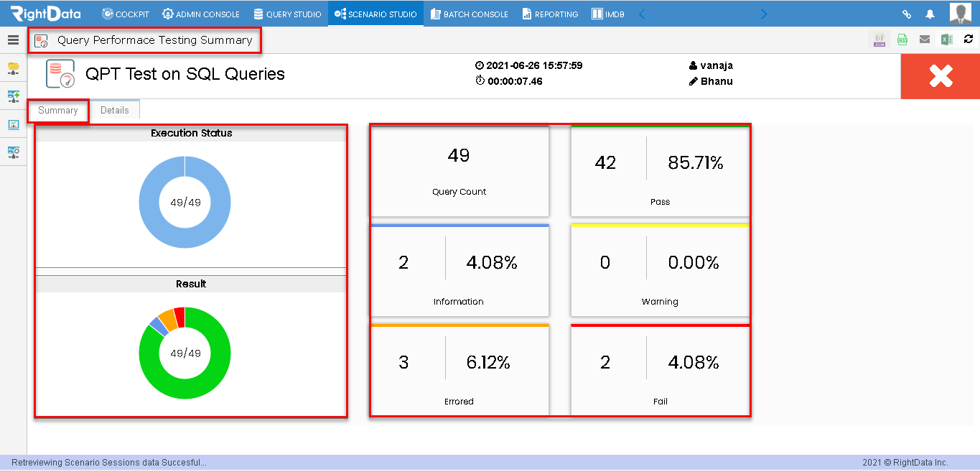The height and width of the screenshot is (472, 980).
Task: Open the Batch Console menu
Action: [470, 14]
